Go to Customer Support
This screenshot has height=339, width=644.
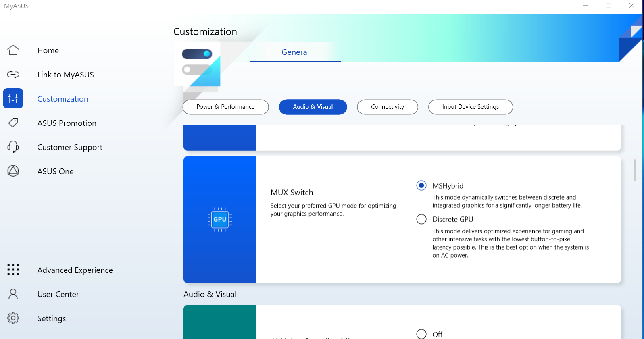[x=70, y=147]
